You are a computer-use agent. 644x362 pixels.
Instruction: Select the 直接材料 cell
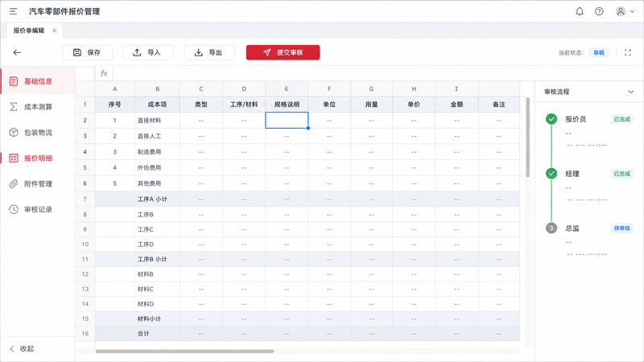(x=157, y=120)
